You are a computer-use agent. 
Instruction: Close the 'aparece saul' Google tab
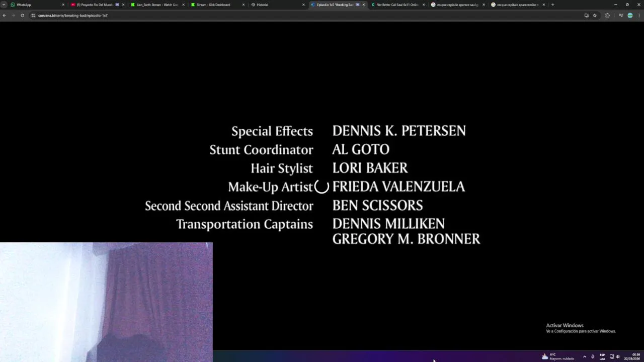click(x=484, y=5)
